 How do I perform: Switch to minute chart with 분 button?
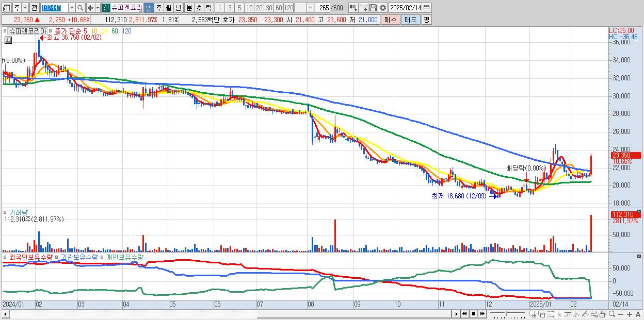point(189,8)
